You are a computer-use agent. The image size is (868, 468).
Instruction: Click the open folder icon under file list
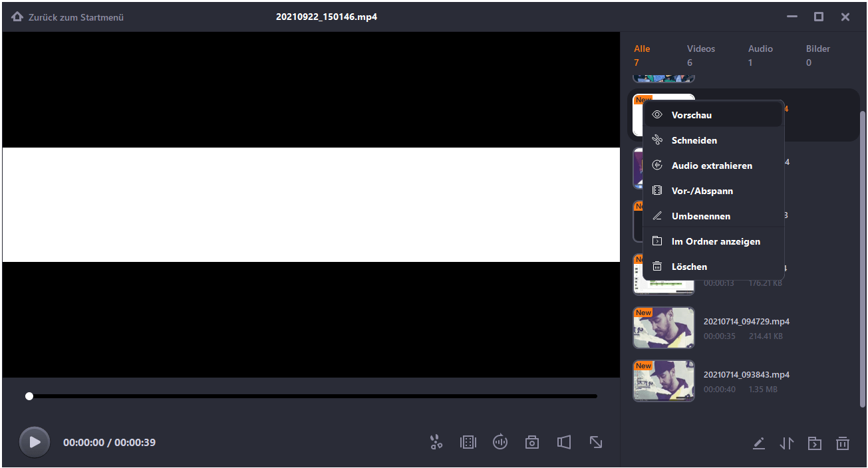point(815,443)
